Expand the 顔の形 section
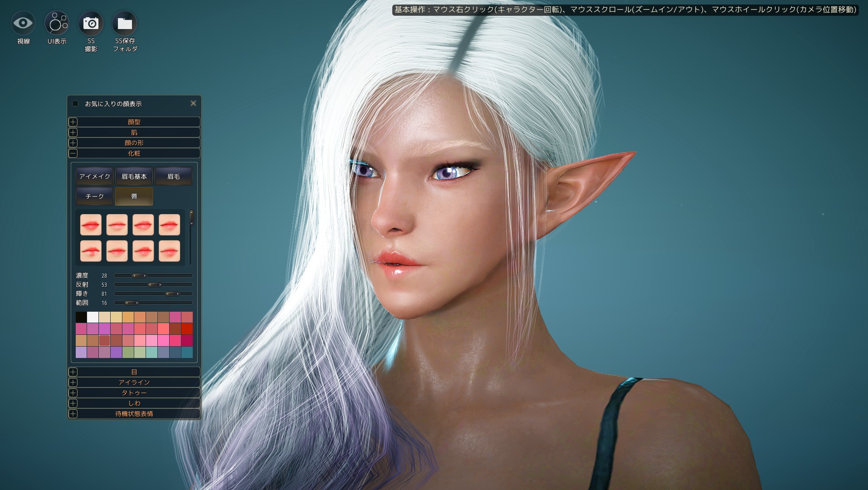Image resolution: width=868 pixels, height=490 pixels. [x=134, y=143]
